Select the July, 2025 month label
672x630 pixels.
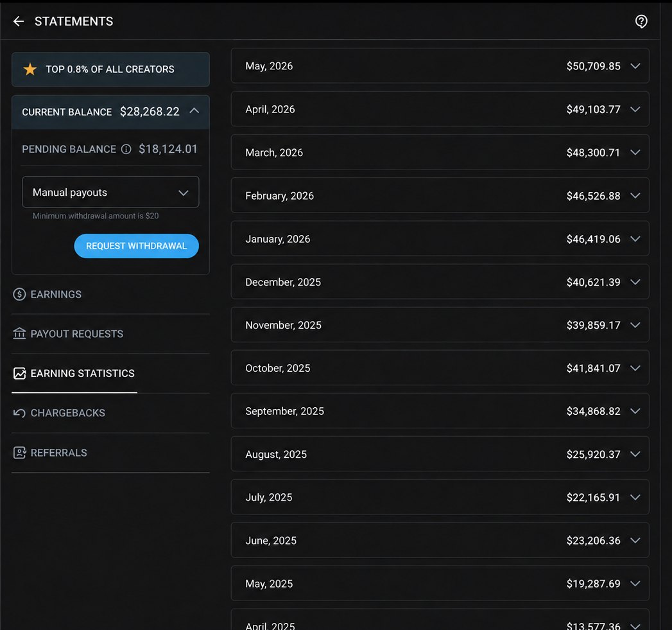point(269,497)
